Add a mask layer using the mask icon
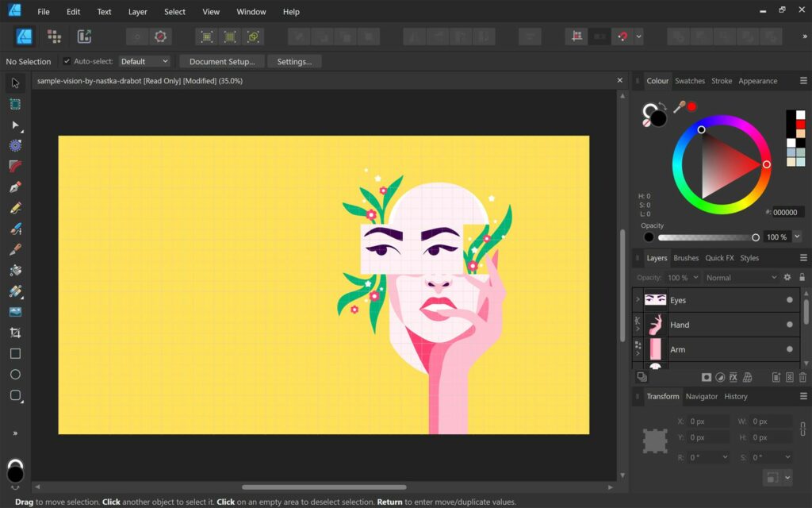The height and width of the screenshot is (508, 812). (707, 377)
